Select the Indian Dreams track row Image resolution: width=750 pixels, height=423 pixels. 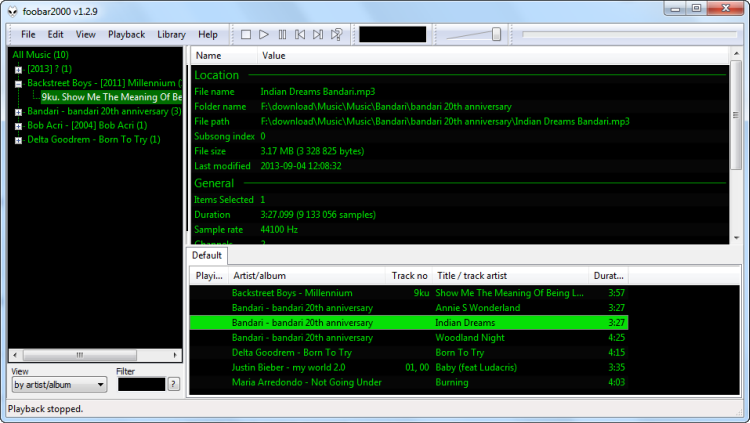coord(409,323)
